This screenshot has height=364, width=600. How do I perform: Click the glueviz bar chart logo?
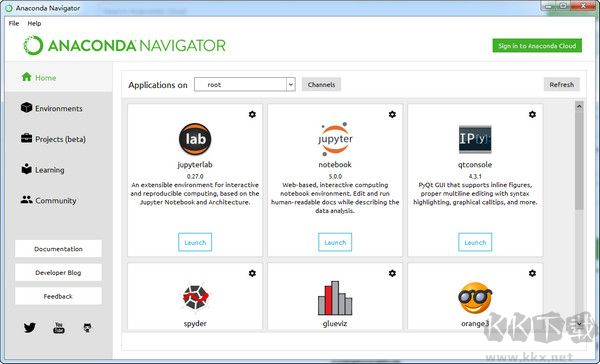coord(335,298)
